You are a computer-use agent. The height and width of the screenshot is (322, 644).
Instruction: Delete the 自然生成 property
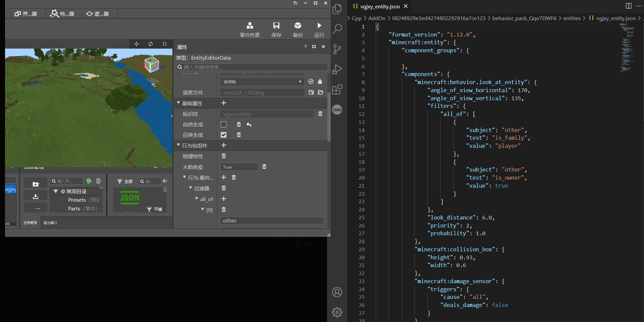[x=239, y=124]
